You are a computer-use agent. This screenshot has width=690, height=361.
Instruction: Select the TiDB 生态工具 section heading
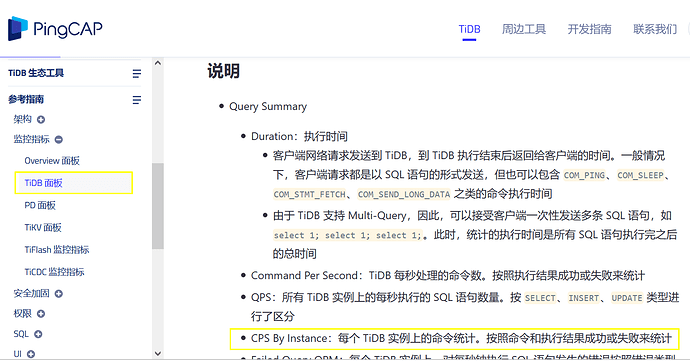click(x=36, y=73)
